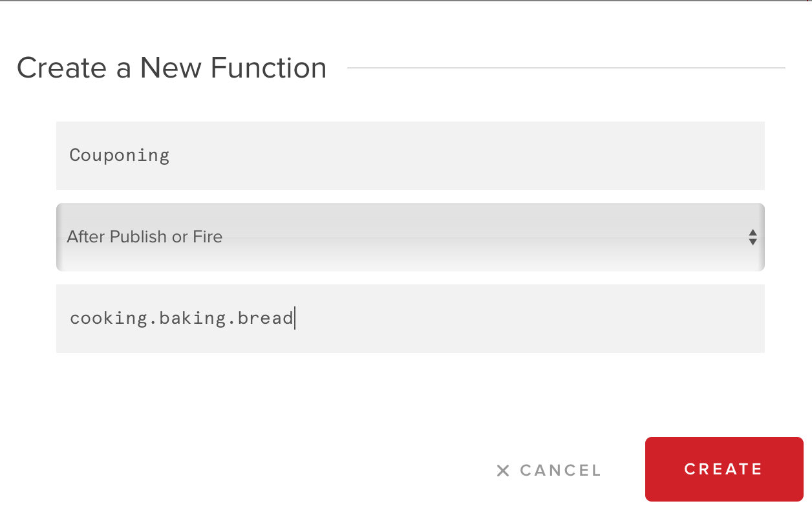The width and height of the screenshot is (812, 530).
Task: Click the red Create button
Action: (x=724, y=469)
